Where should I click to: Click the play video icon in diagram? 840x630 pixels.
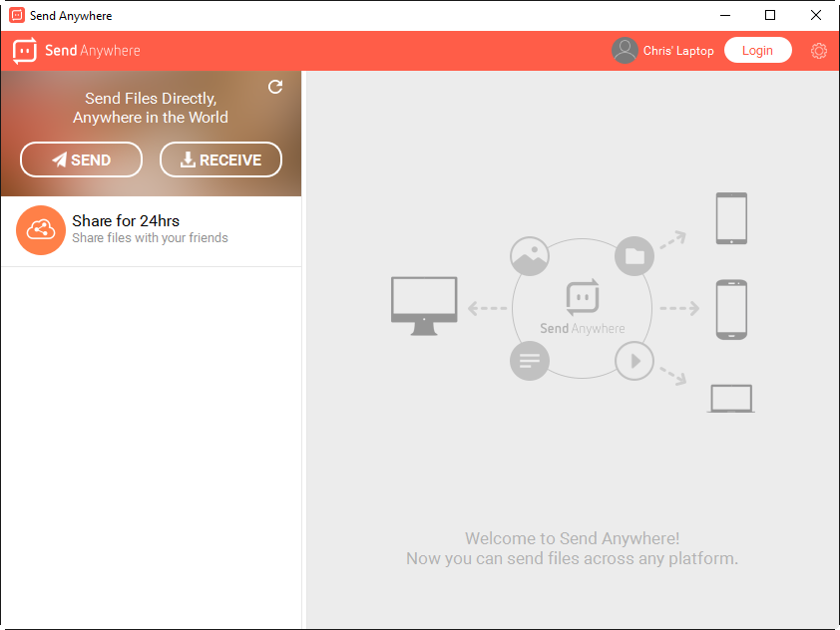[x=633, y=361]
